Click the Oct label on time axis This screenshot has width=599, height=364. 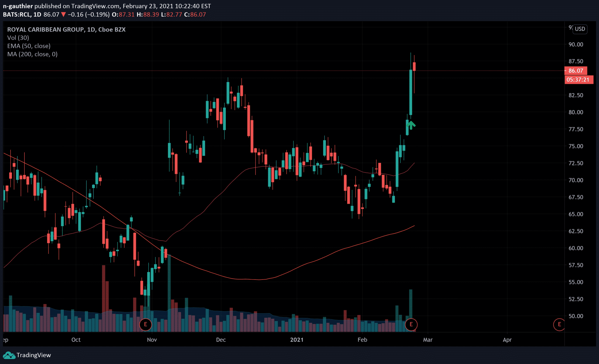pos(76,340)
